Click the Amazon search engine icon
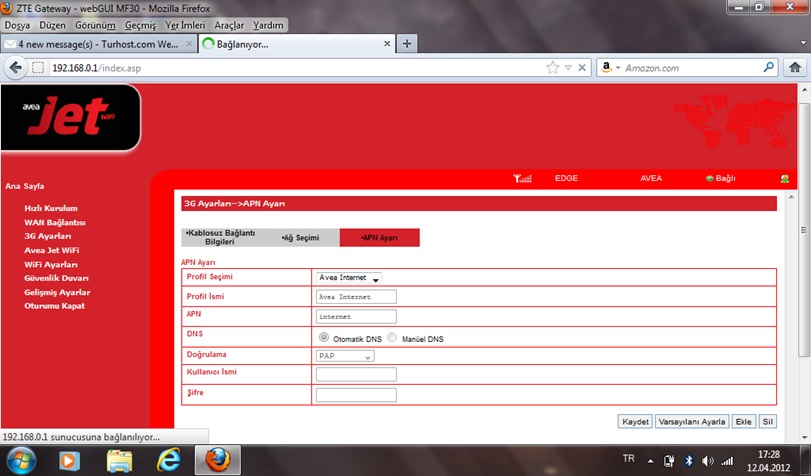Viewport: 811px width, 476px height. (607, 67)
